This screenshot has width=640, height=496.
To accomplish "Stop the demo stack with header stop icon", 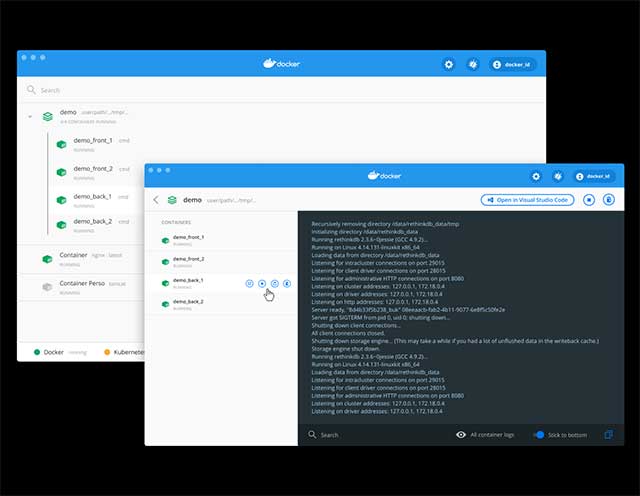I will point(589,200).
